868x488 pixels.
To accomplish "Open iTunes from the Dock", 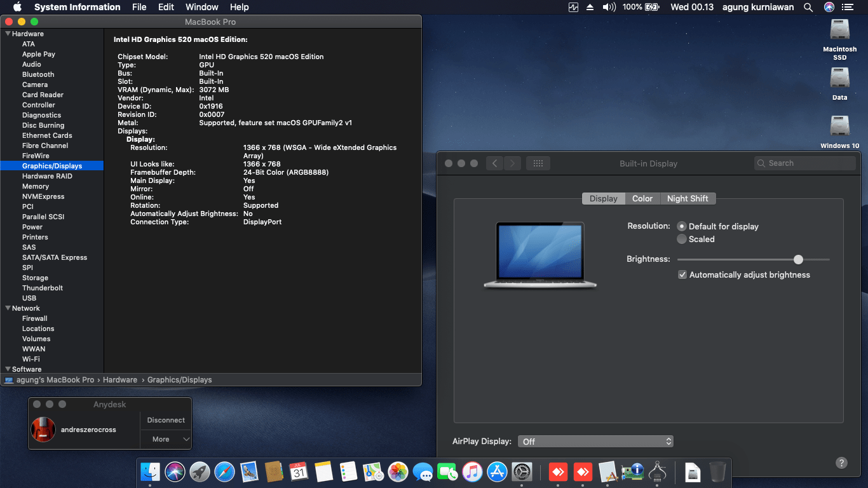I will 472,471.
